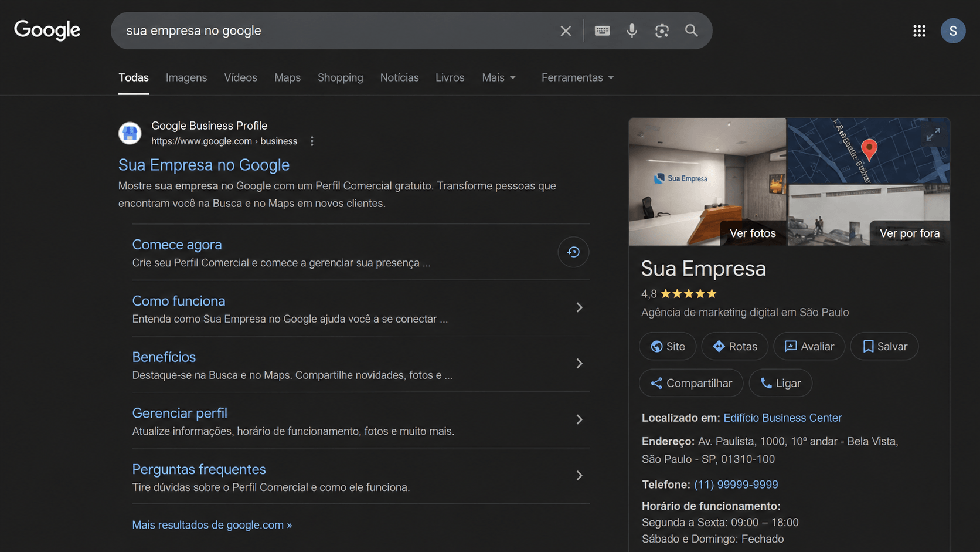Click the result URL google.com › business
980x552 pixels.
224,141
